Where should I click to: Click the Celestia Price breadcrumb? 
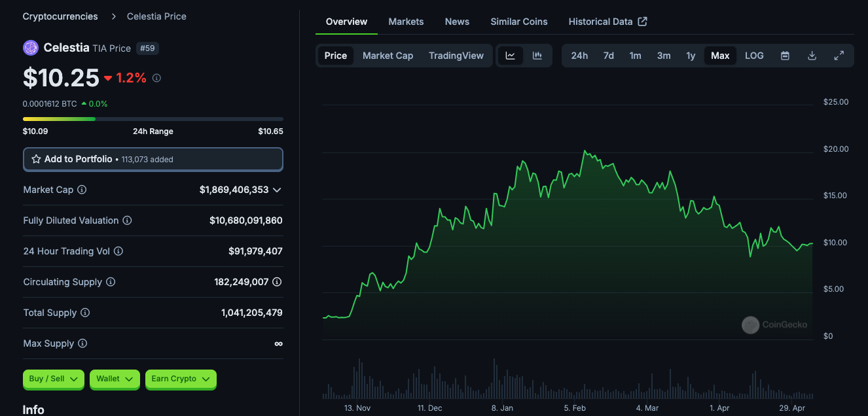point(156,16)
